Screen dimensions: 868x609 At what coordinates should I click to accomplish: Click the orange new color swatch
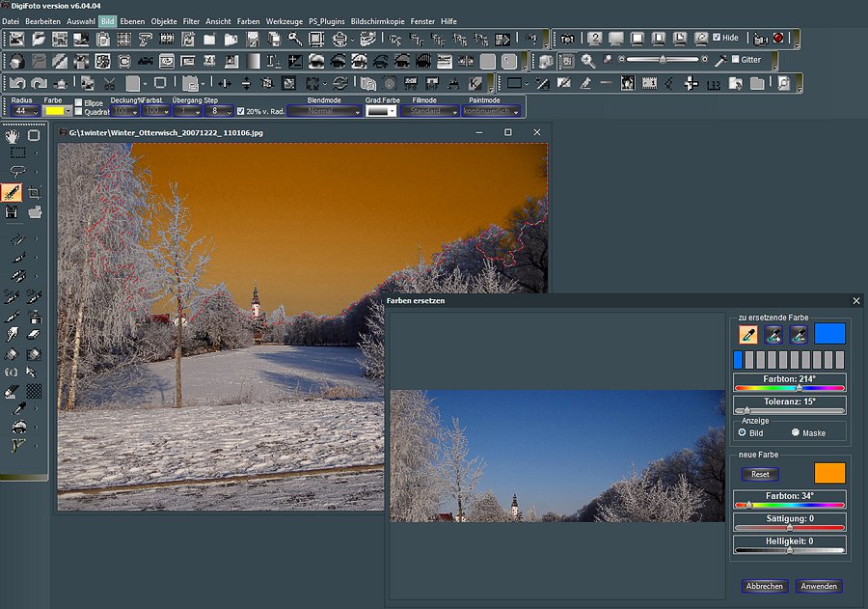tap(829, 473)
